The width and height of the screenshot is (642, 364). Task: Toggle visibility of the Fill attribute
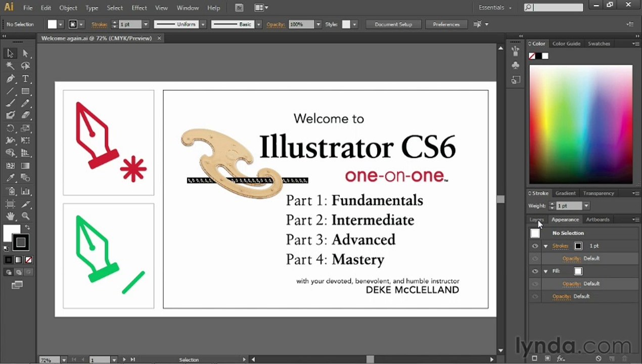[535, 271]
